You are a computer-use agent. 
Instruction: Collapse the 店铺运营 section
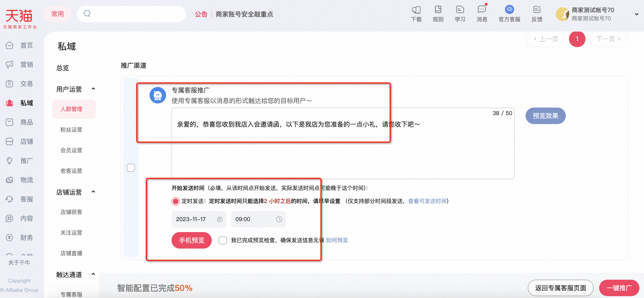pos(93,192)
